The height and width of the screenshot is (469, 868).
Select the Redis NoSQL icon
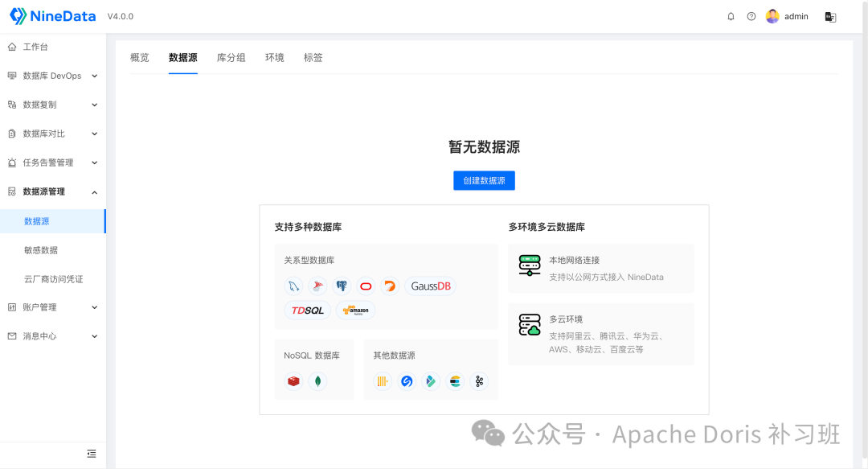294,381
